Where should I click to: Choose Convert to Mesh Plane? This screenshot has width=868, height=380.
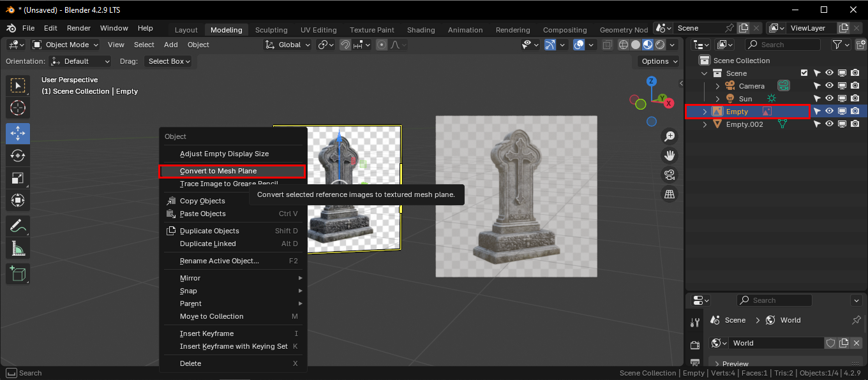click(x=218, y=171)
